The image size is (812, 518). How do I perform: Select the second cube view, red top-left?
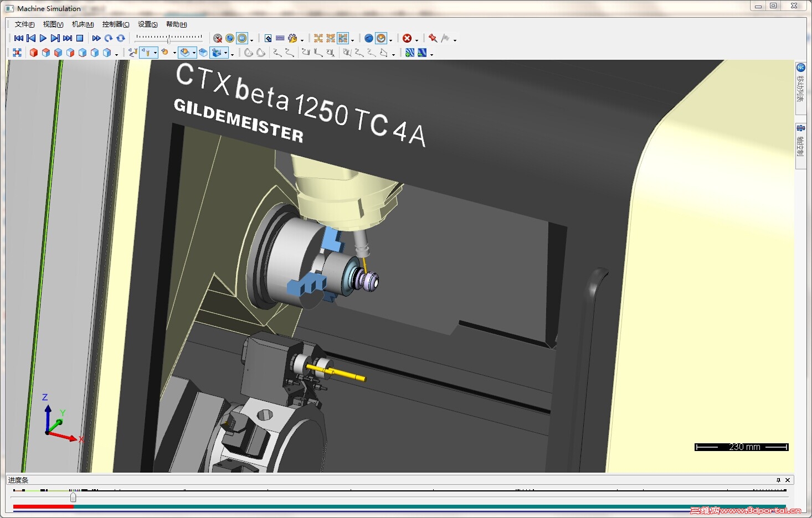coord(46,53)
